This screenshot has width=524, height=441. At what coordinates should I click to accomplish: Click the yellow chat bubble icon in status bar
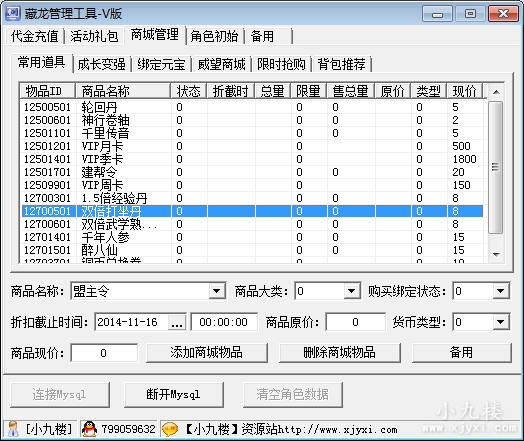click(x=169, y=429)
